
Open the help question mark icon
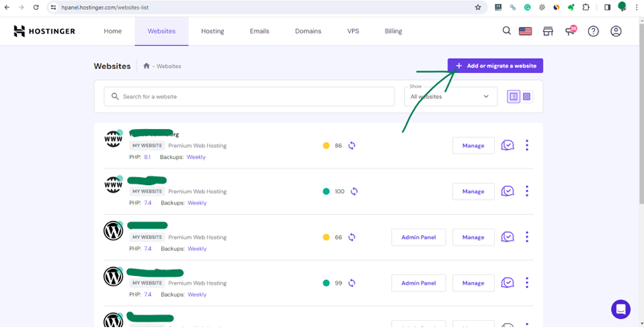coord(593,31)
